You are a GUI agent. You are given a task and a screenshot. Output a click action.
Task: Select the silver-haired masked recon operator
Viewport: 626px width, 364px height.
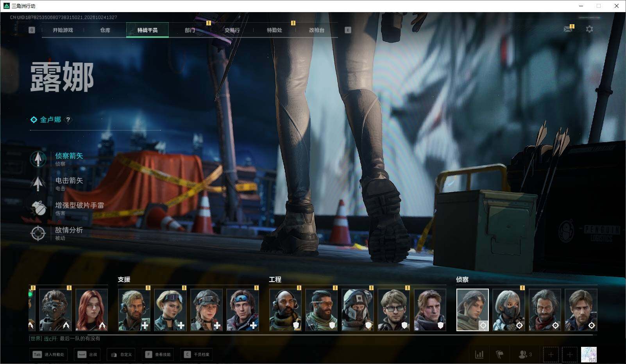tap(509, 310)
